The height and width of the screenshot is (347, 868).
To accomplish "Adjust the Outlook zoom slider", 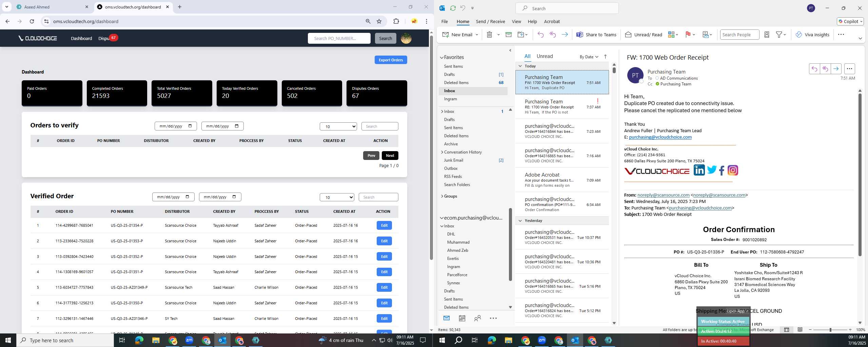I will pos(830,330).
